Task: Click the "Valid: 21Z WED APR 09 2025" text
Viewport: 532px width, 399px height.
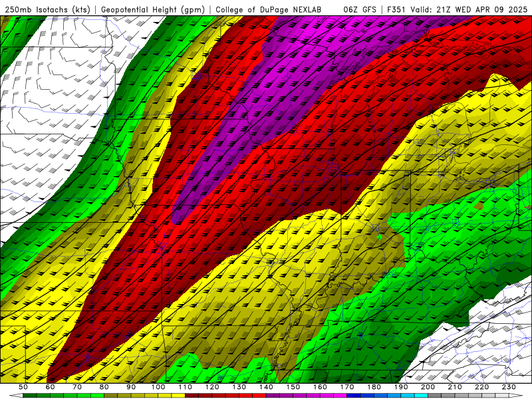Action: pyautogui.click(x=469, y=9)
